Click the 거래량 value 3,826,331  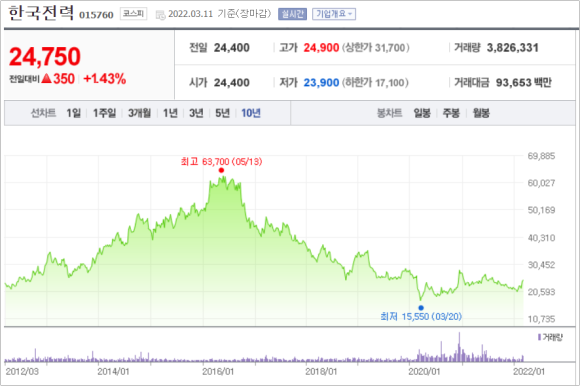512,48
